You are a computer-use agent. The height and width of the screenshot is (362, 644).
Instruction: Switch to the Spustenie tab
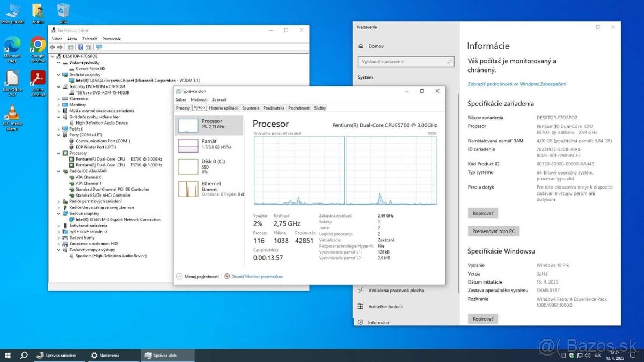(251, 107)
